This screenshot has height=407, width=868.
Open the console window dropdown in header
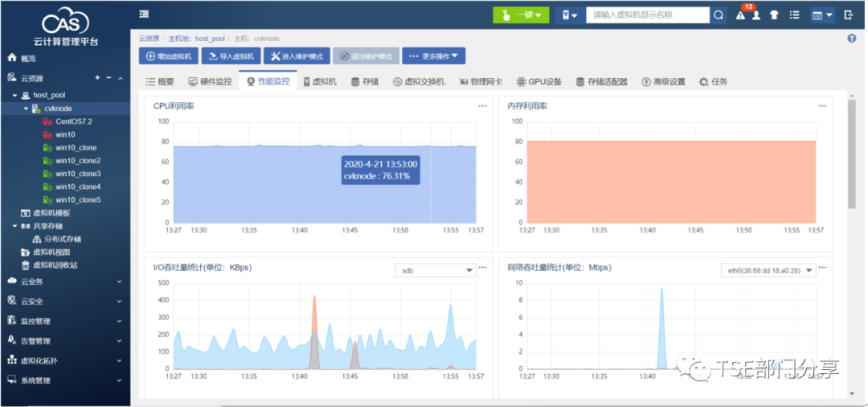[822, 15]
